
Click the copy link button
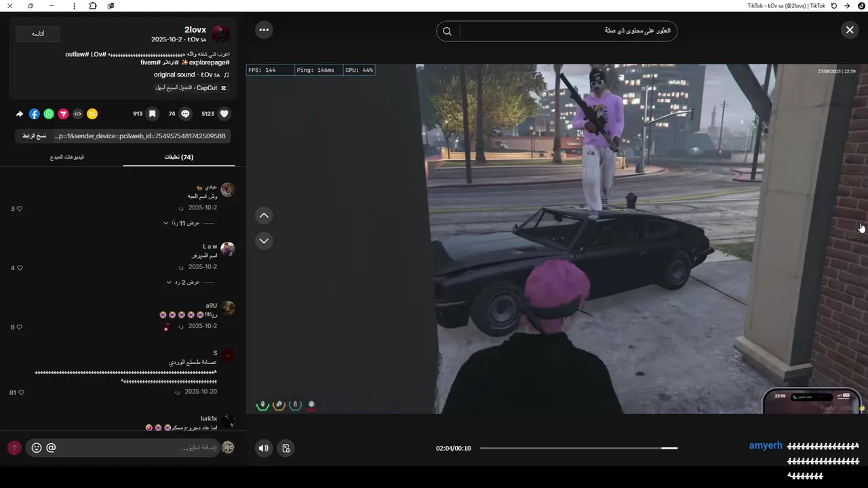coord(34,136)
